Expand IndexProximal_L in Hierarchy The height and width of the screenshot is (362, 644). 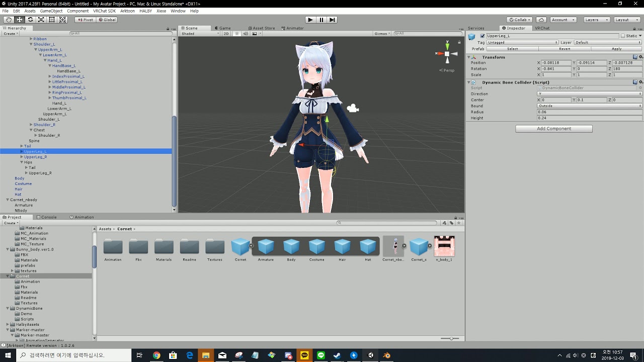50,76
